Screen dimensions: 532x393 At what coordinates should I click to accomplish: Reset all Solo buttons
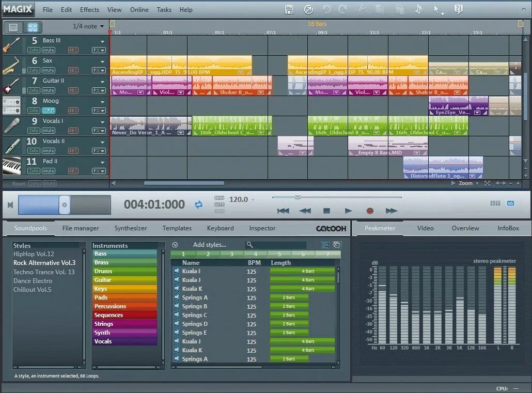tap(35, 183)
